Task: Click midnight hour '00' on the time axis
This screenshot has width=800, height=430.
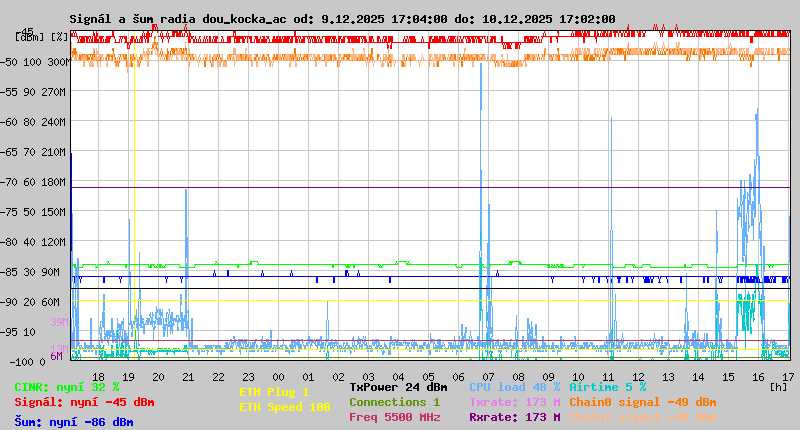Action: [279, 377]
